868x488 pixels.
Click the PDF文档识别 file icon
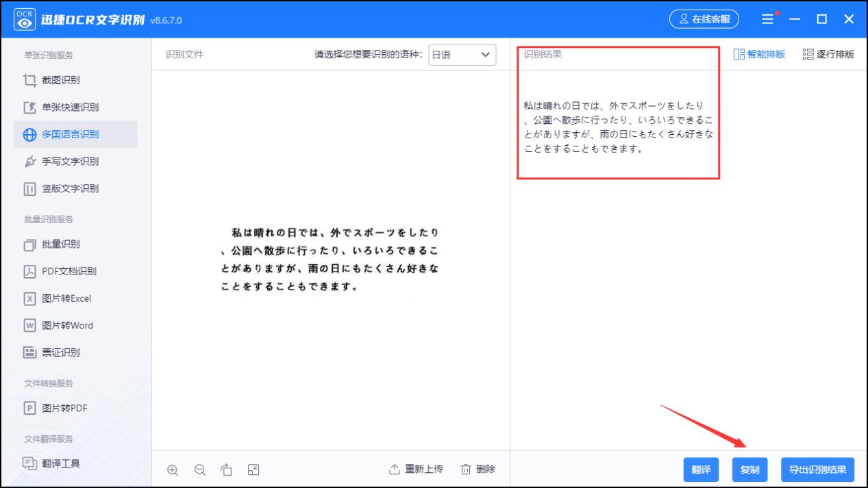[29, 271]
